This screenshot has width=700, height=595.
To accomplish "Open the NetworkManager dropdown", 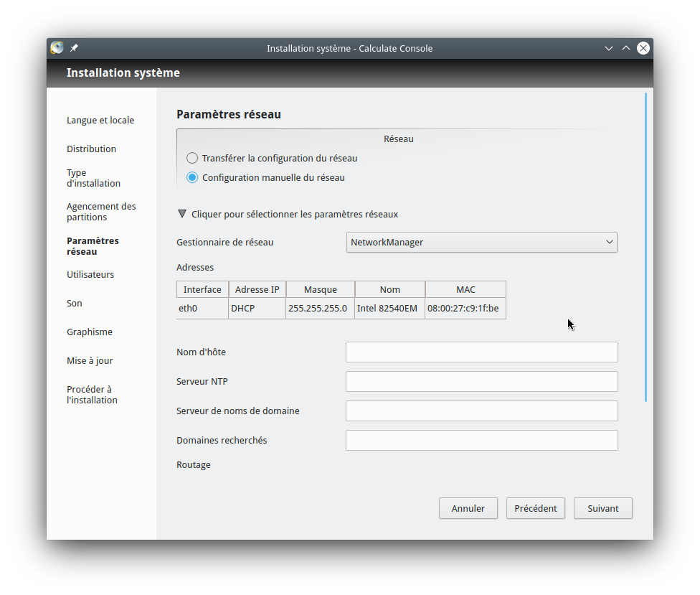I will tap(481, 242).
